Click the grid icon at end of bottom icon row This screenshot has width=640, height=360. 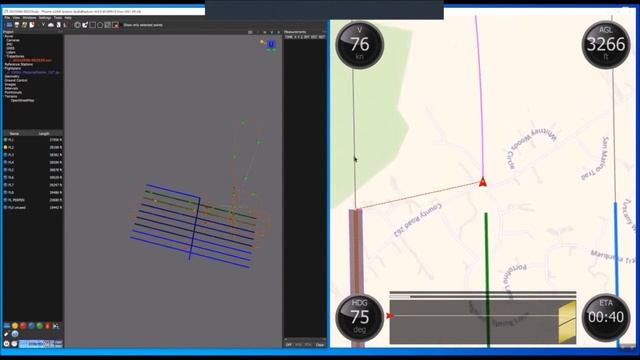(x=56, y=326)
